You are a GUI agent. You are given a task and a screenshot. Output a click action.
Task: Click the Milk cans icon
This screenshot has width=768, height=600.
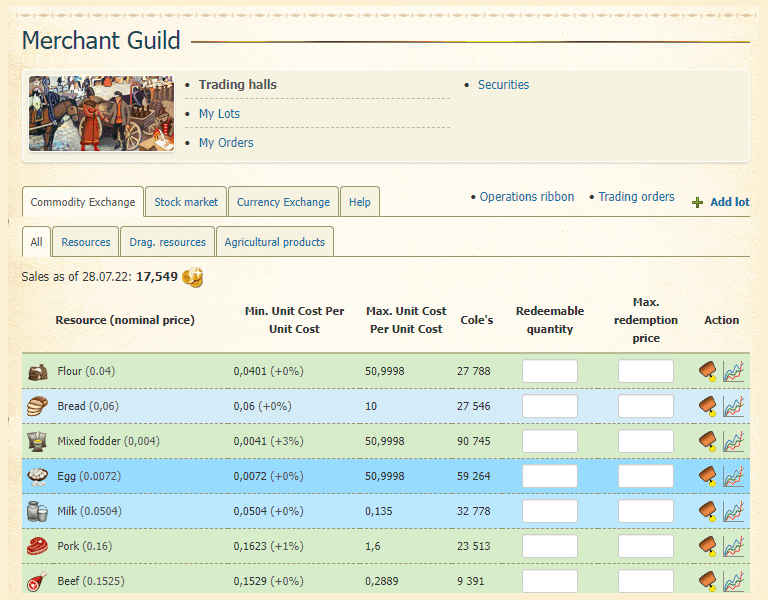[37, 511]
